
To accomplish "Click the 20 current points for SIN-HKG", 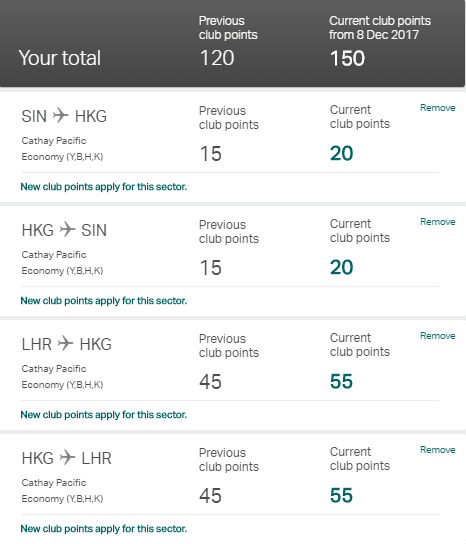I will (341, 153).
